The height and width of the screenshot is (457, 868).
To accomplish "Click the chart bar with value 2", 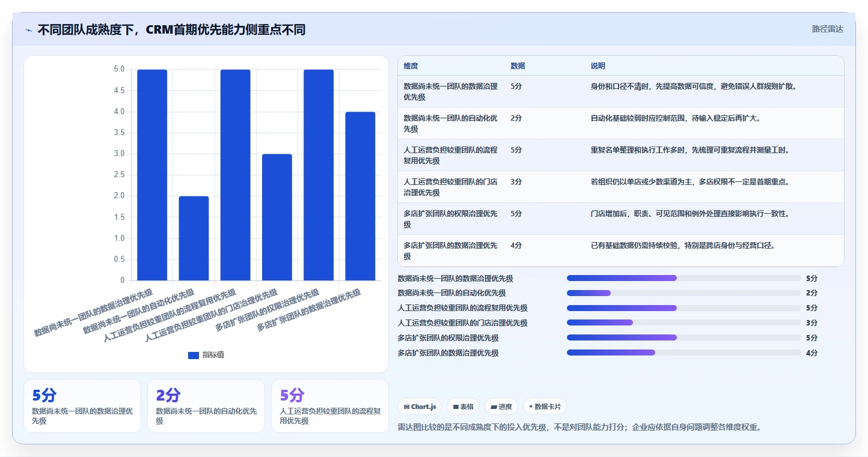I will (x=194, y=238).
